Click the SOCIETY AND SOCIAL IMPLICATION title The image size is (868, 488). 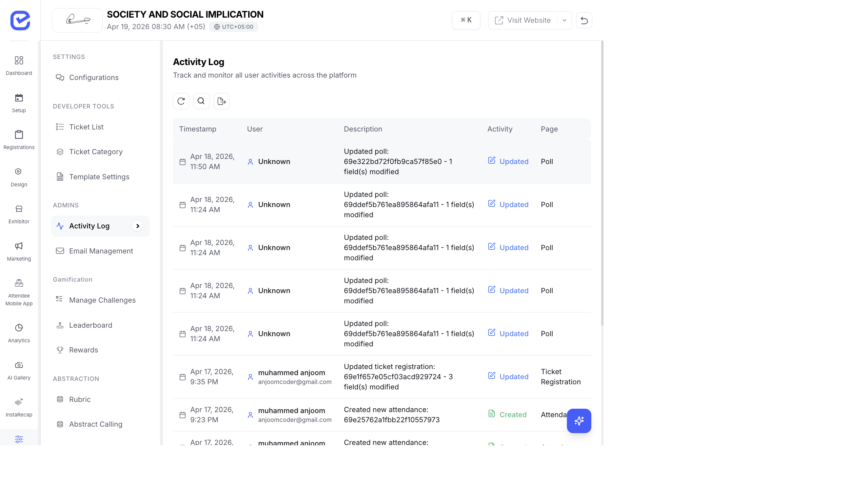point(185,14)
